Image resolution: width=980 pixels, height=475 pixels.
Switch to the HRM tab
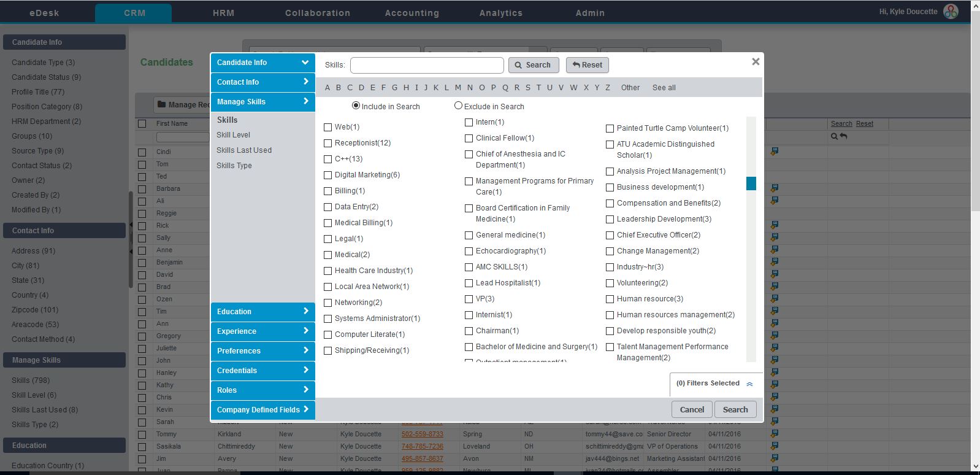[x=223, y=13]
